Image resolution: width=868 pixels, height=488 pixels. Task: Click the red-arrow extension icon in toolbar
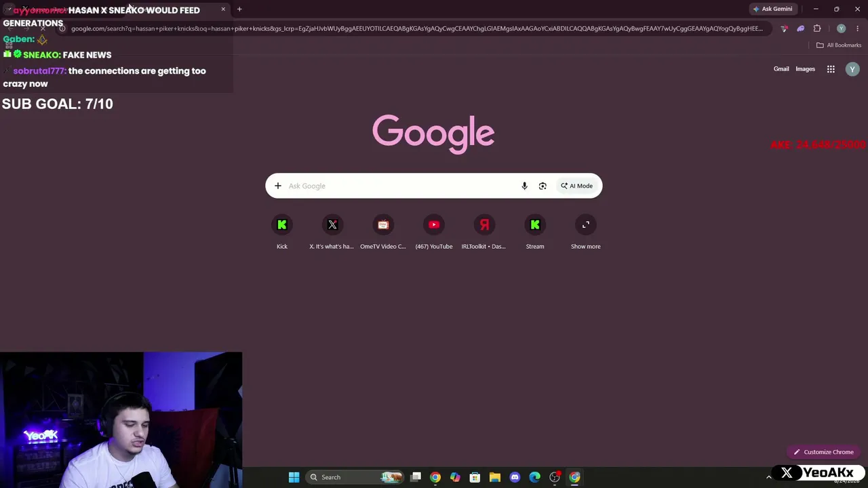[785, 28]
